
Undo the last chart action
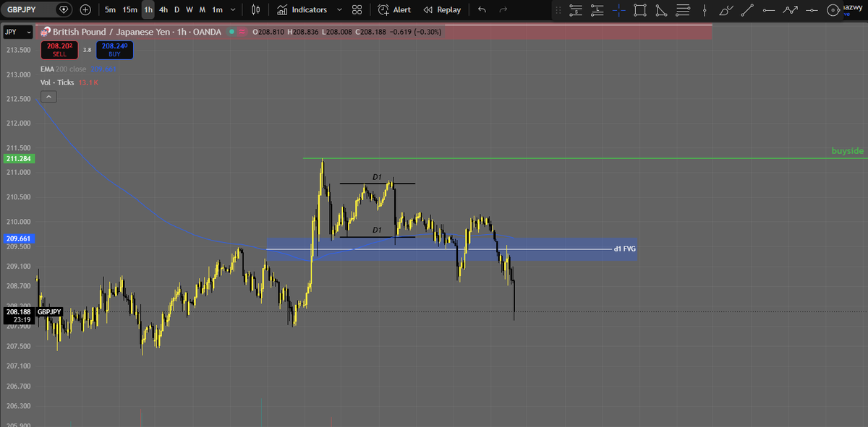point(482,10)
